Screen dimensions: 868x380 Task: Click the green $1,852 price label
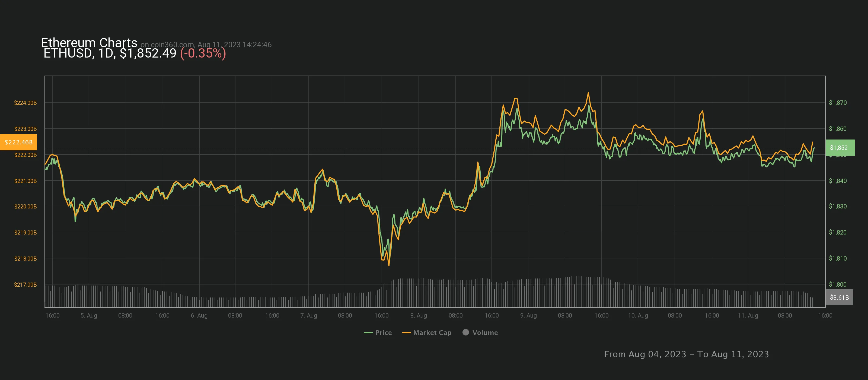(840, 148)
